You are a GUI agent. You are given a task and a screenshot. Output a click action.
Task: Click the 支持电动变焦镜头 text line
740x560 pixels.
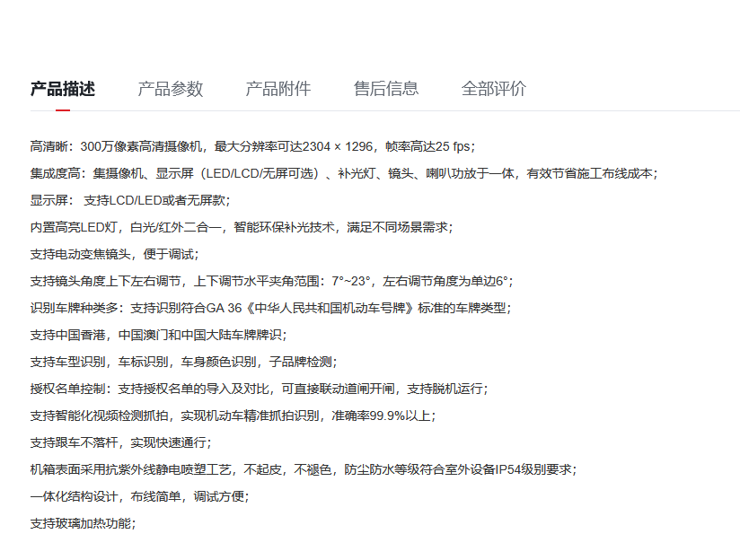click(115, 254)
